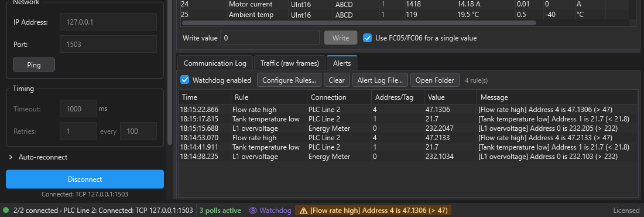The height and width of the screenshot is (217, 644).
Task: Sort alerts by the Rule column header
Action: (x=269, y=97)
